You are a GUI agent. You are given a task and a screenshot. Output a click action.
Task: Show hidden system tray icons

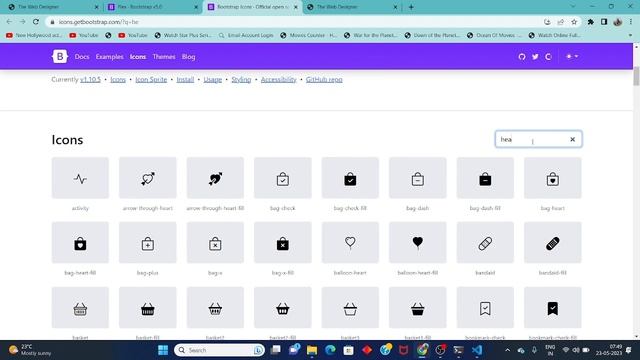pos(507,350)
